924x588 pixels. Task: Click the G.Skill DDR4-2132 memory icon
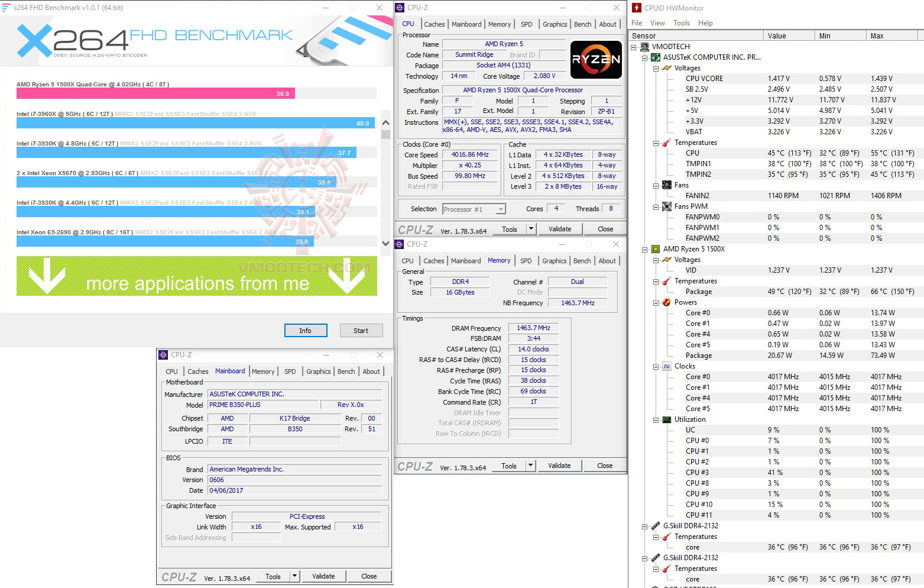656,525
